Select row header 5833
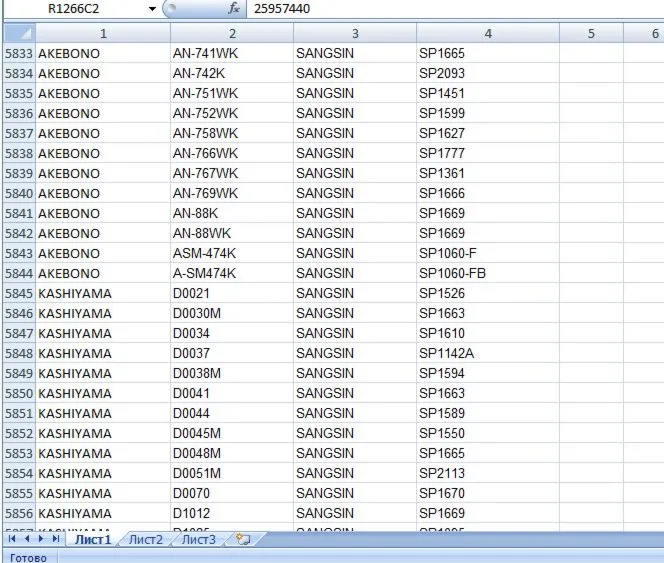664x563 pixels. [x=19, y=53]
